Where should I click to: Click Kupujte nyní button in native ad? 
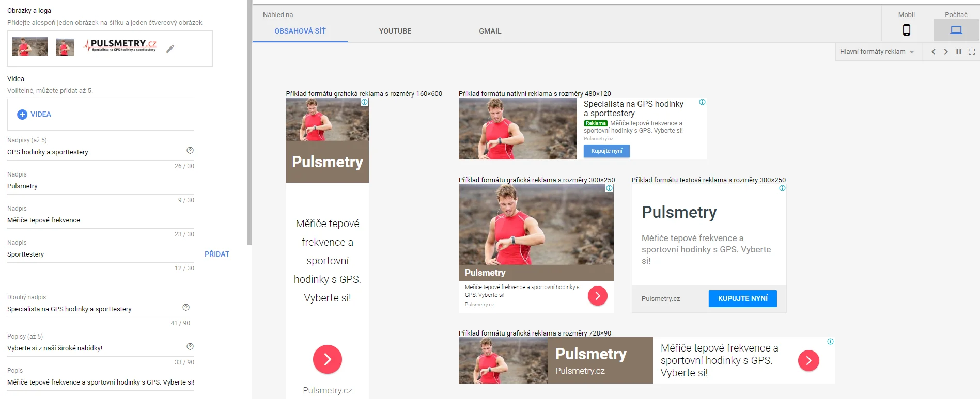click(606, 151)
